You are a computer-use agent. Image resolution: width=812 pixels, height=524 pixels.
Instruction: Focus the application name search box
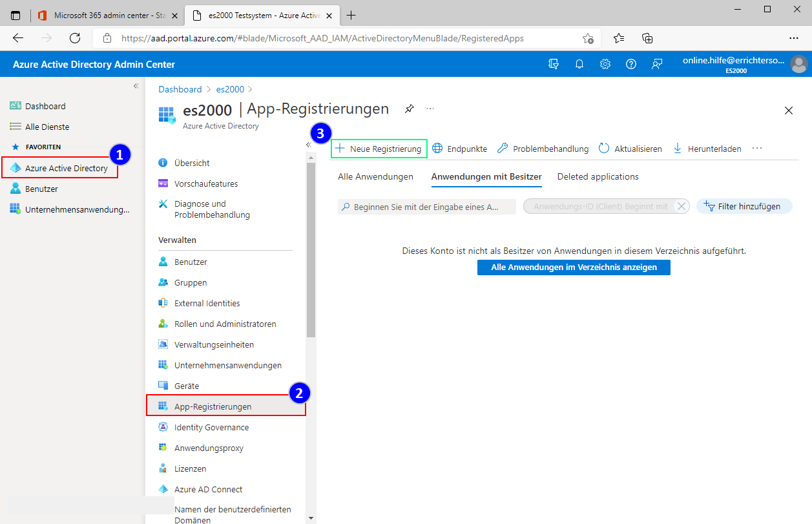pyautogui.click(x=427, y=207)
